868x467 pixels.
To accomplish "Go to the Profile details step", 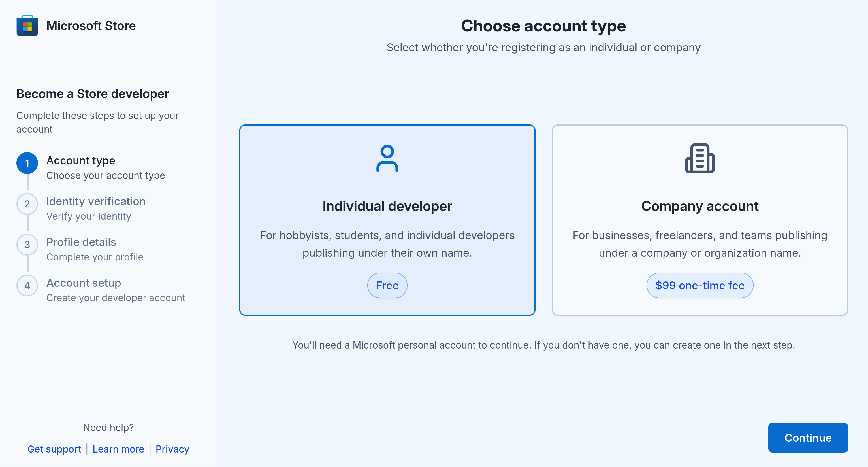I will pyautogui.click(x=81, y=243).
